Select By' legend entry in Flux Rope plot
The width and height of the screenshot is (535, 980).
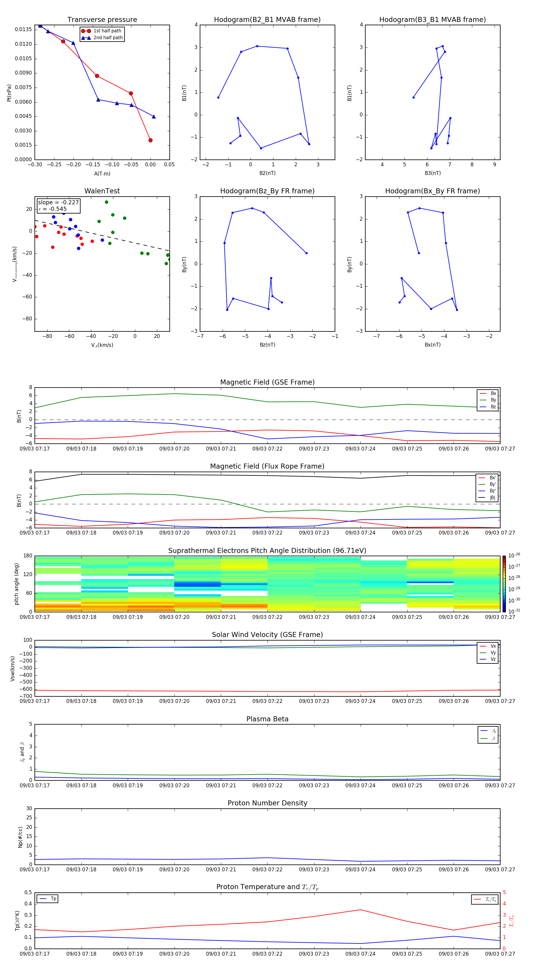tap(487, 484)
